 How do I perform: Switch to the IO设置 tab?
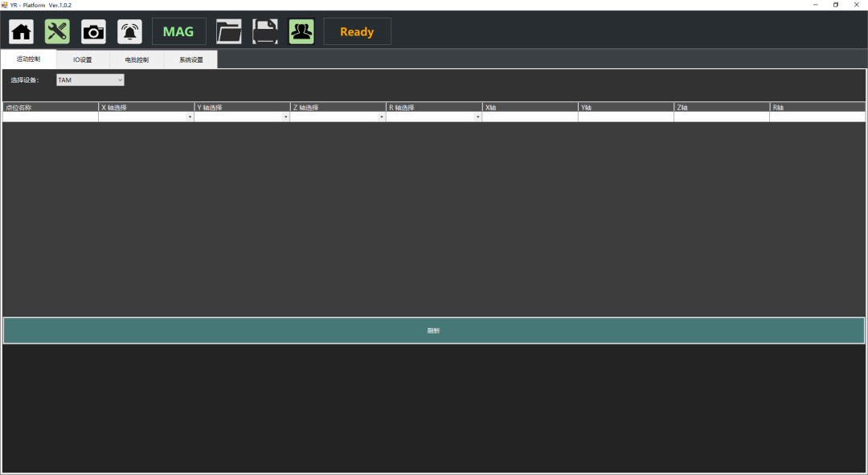point(83,59)
